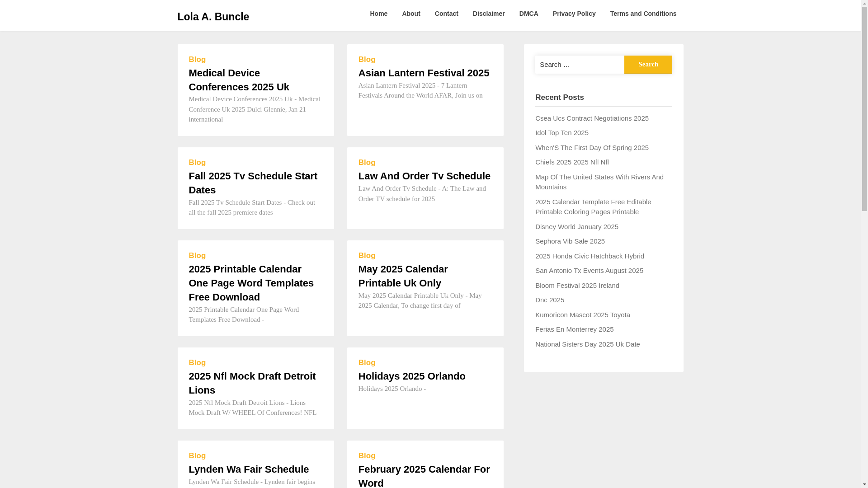Click 'Holidays 2025 Orlando -' excerpt text
Image resolution: width=868 pixels, height=488 pixels.
click(392, 389)
